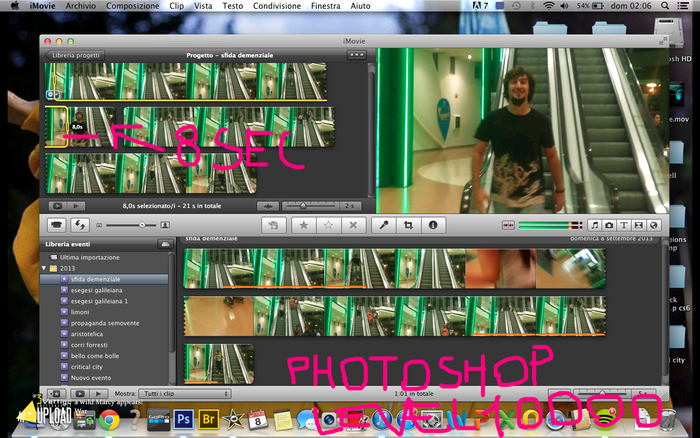Play project full screen
The width and height of the screenshot is (700, 438).
tap(57, 206)
